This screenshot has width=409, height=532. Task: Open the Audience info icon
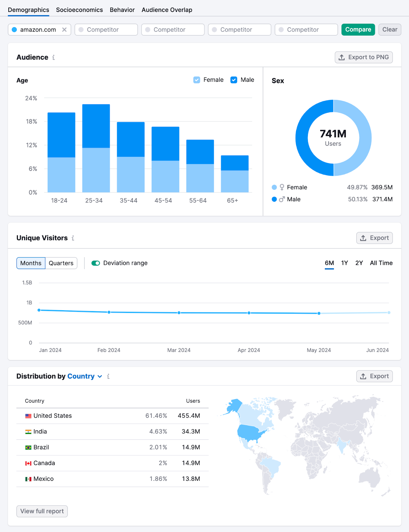[53, 58]
